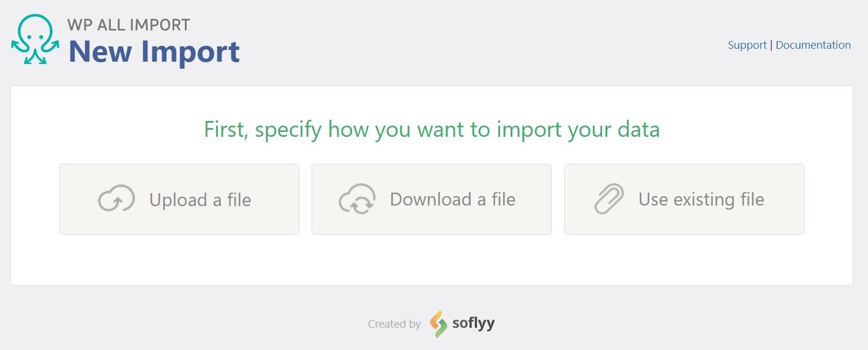Click the green import instruction heading
This screenshot has height=350, width=868.
click(x=432, y=129)
